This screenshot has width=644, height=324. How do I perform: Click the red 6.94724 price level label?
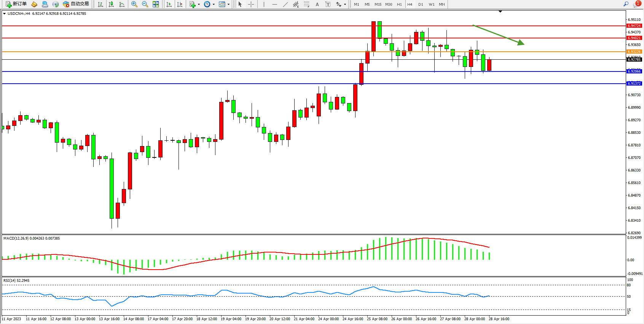634,26
